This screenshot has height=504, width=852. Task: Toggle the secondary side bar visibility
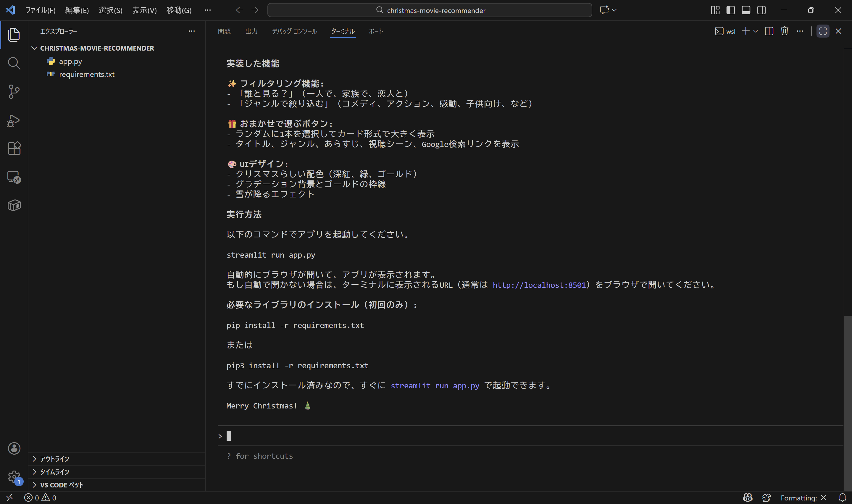(761, 10)
